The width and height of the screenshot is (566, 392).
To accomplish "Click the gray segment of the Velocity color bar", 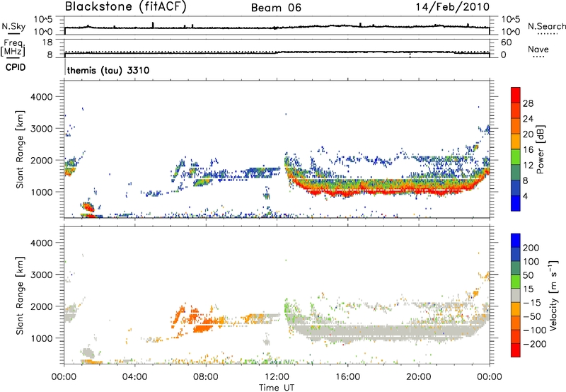I will pos(516,295).
